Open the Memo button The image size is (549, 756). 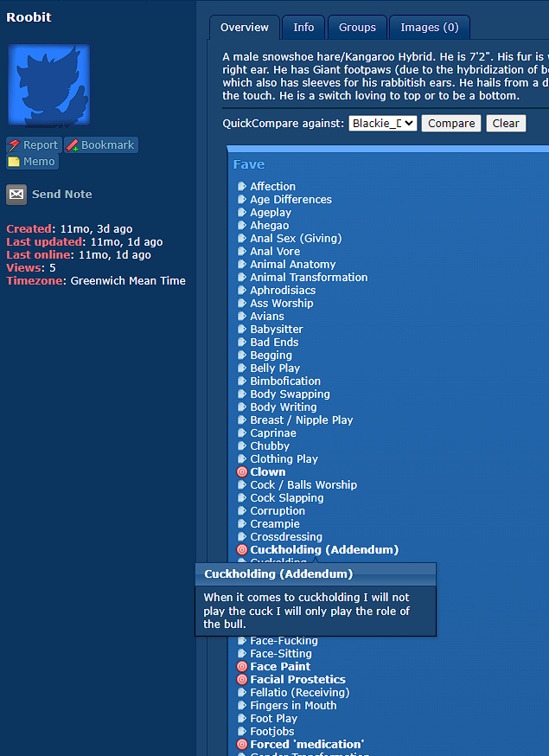32,162
